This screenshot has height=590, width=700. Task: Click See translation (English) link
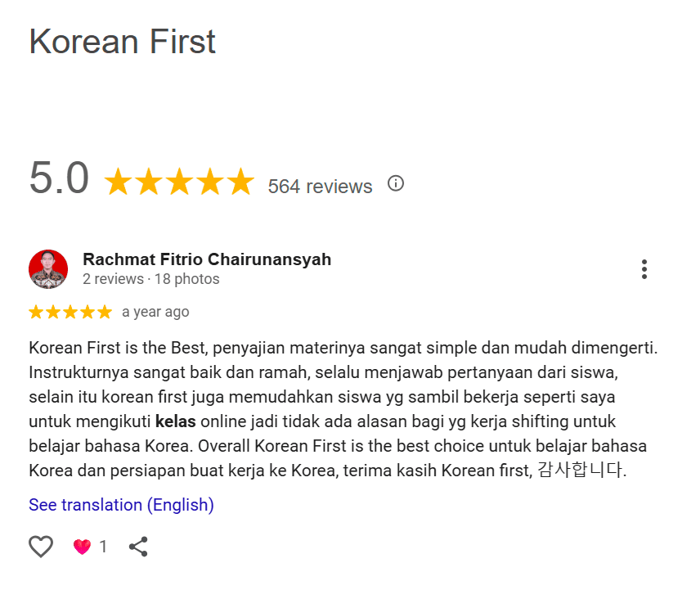pos(121,505)
